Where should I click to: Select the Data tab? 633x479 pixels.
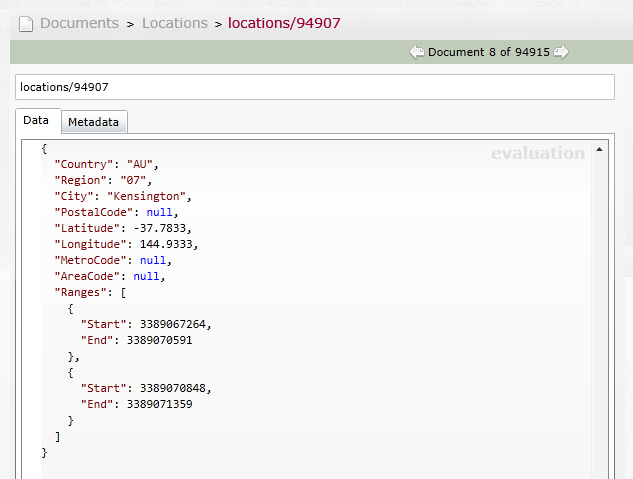point(36,120)
